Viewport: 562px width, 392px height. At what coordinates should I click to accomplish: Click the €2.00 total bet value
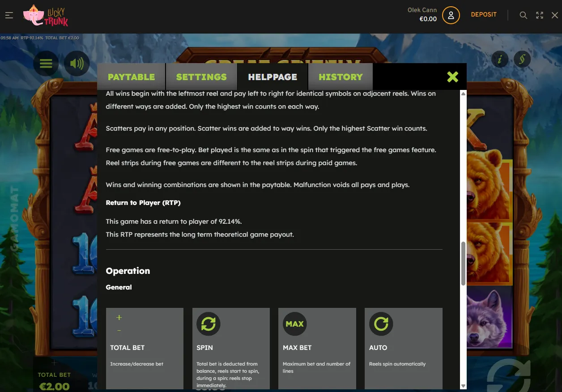coord(55,386)
